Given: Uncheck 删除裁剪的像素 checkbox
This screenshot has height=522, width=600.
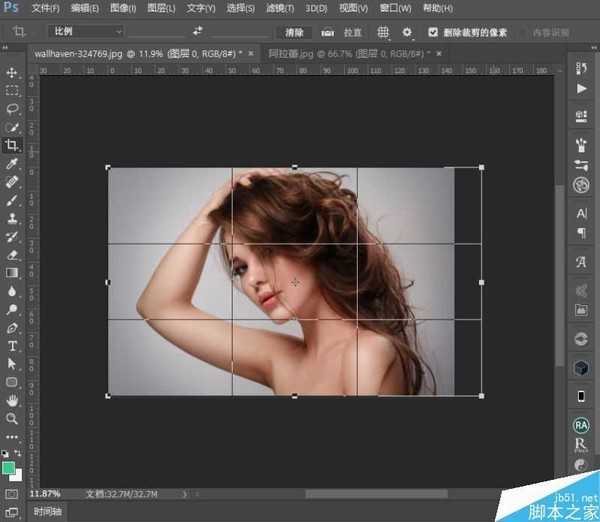Looking at the screenshot, I should click(433, 32).
